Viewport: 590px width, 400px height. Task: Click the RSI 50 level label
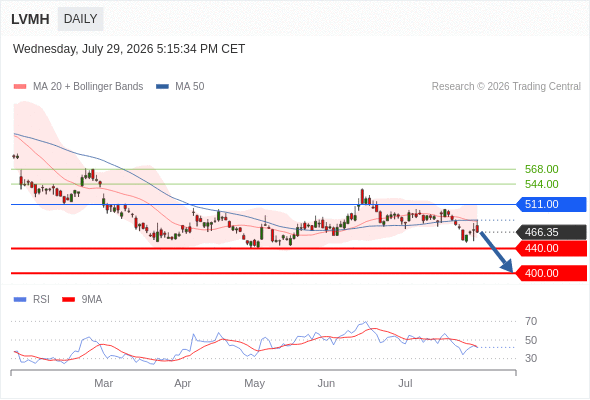click(x=531, y=340)
